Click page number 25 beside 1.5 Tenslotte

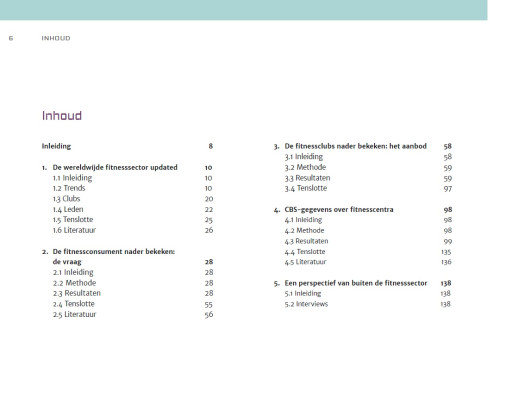click(x=209, y=220)
